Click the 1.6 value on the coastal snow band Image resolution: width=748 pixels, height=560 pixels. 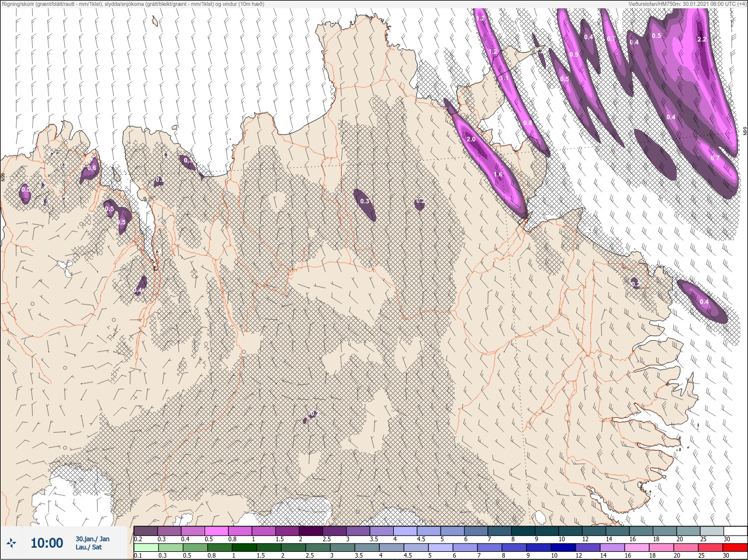click(x=498, y=175)
